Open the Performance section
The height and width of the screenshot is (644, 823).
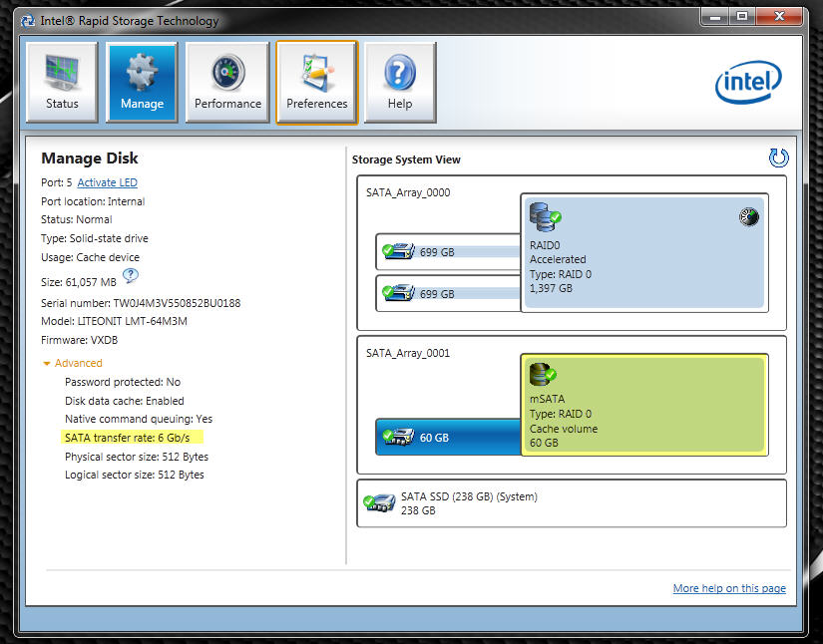(x=227, y=82)
